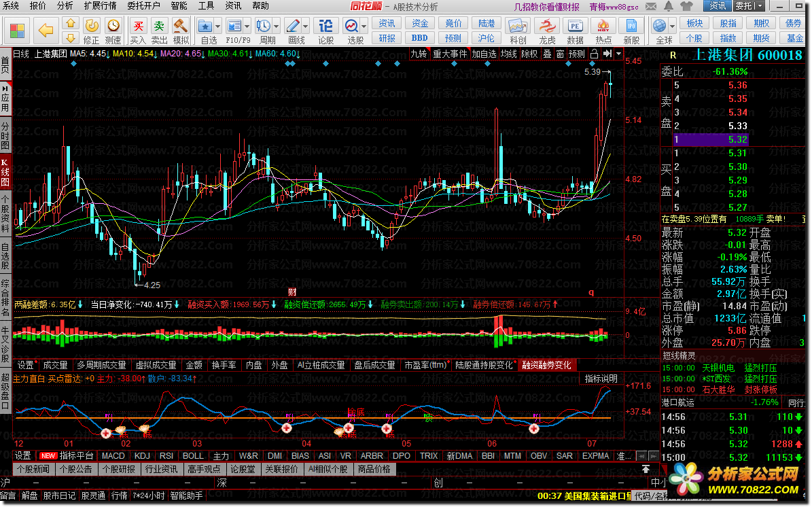Click 加自选 to add to watchlist
The width and height of the screenshot is (812, 507).
484,54
